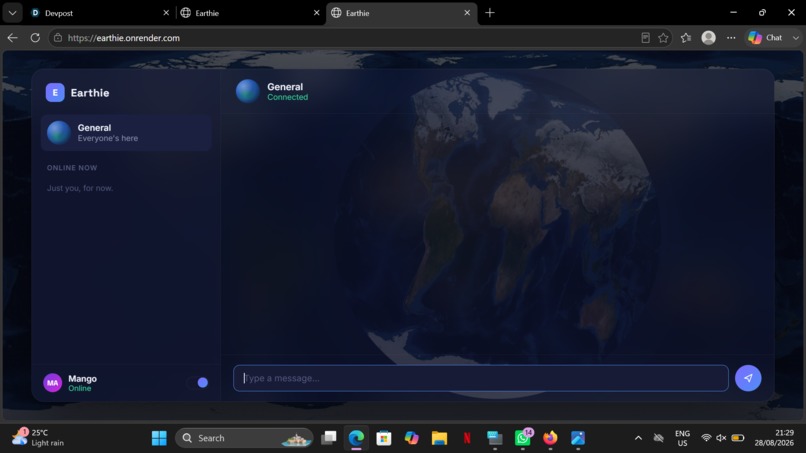Close the active Earthie tab
806x453 pixels.
[467, 13]
